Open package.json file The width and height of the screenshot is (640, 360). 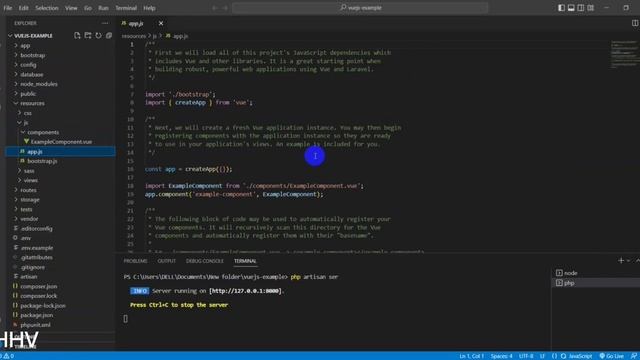coord(36,315)
